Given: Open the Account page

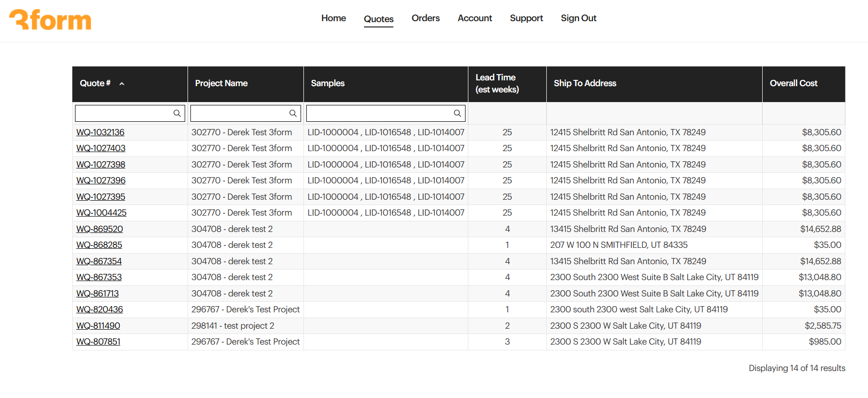Looking at the screenshot, I should tap(475, 18).
